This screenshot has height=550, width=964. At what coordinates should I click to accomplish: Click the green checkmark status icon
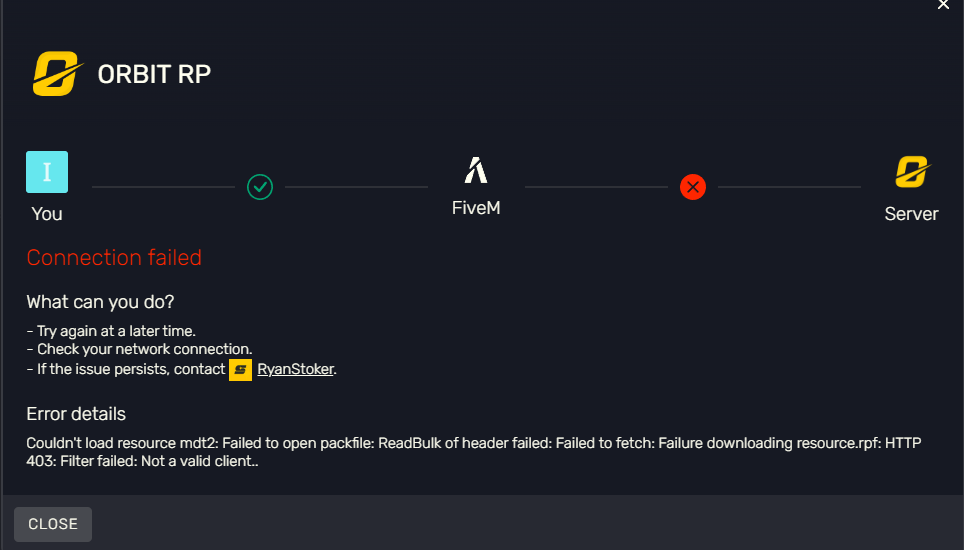(x=260, y=187)
